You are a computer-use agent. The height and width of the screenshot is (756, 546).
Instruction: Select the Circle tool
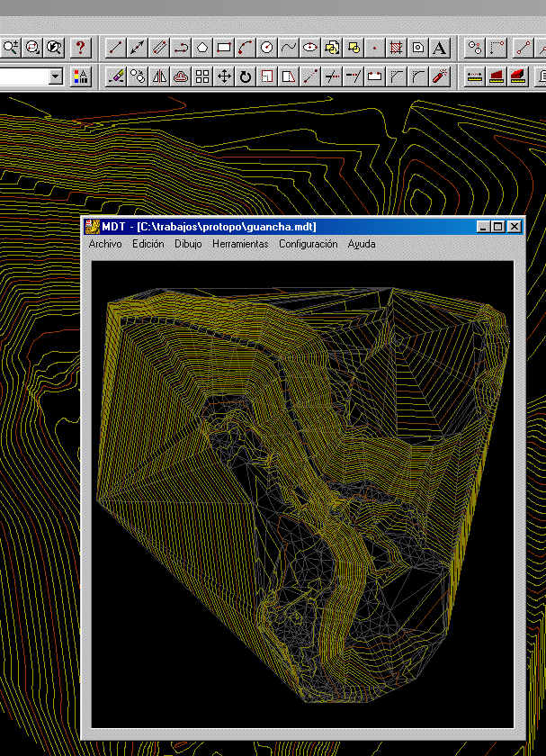267,48
